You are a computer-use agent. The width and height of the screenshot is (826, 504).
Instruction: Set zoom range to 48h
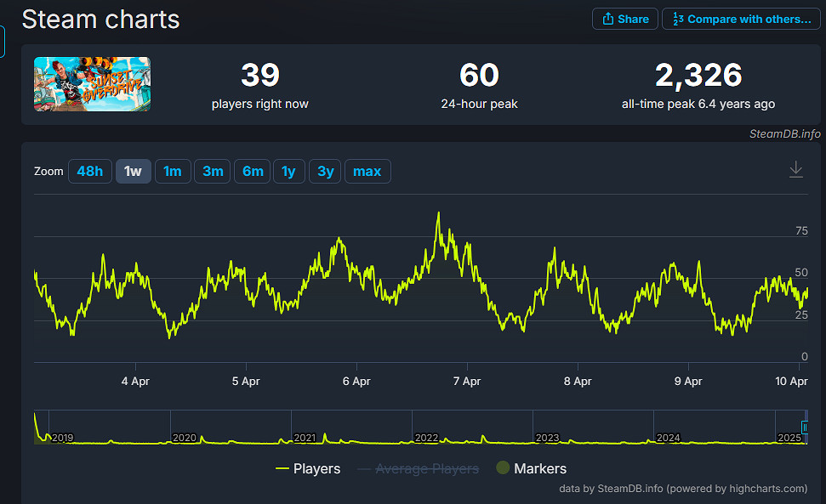pos(89,172)
